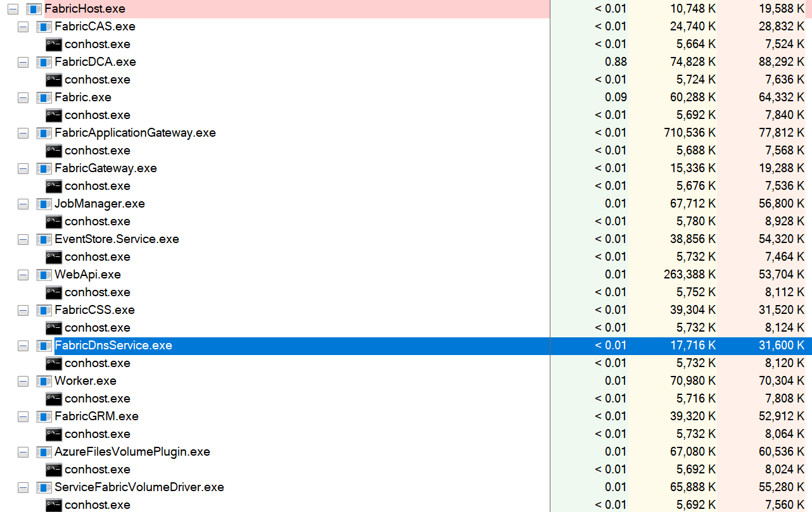
Task: Click the WebApi.exe process icon
Action: [x=44, y=275]
